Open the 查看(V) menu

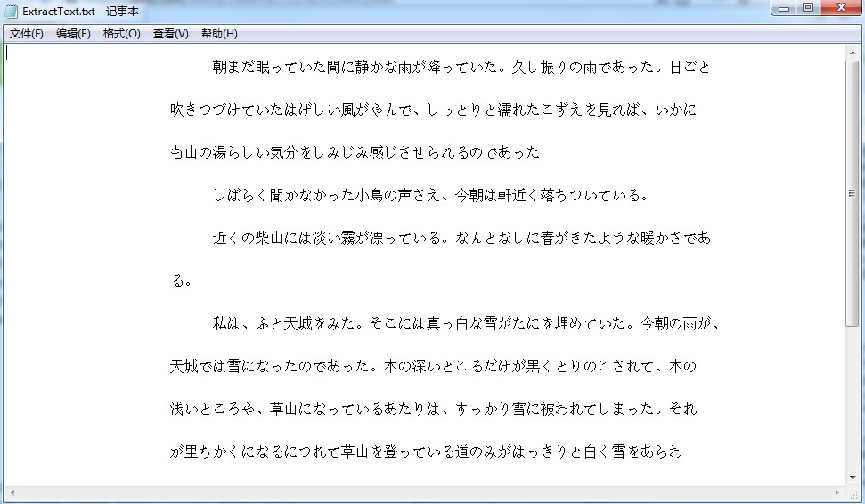pos(170,34)
